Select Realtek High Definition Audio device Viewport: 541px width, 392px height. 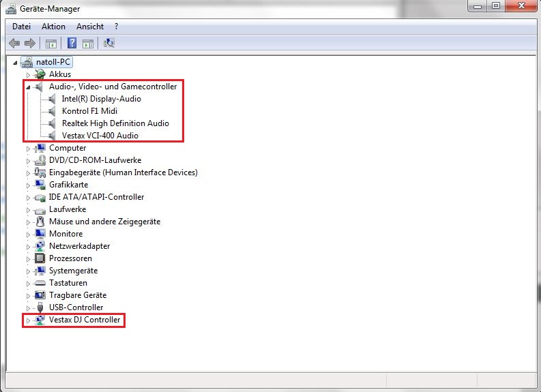(x=115, y=123)
